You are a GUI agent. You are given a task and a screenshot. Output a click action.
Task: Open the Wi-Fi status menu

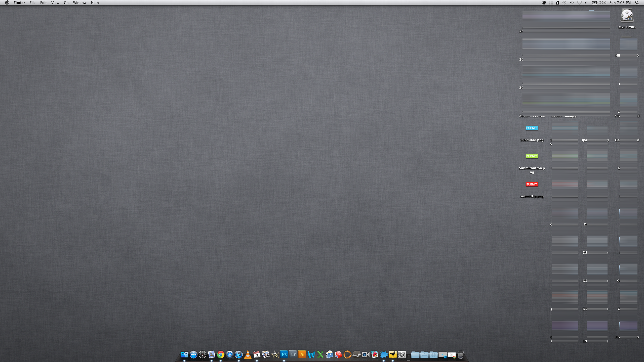click(x=579, y=3)
